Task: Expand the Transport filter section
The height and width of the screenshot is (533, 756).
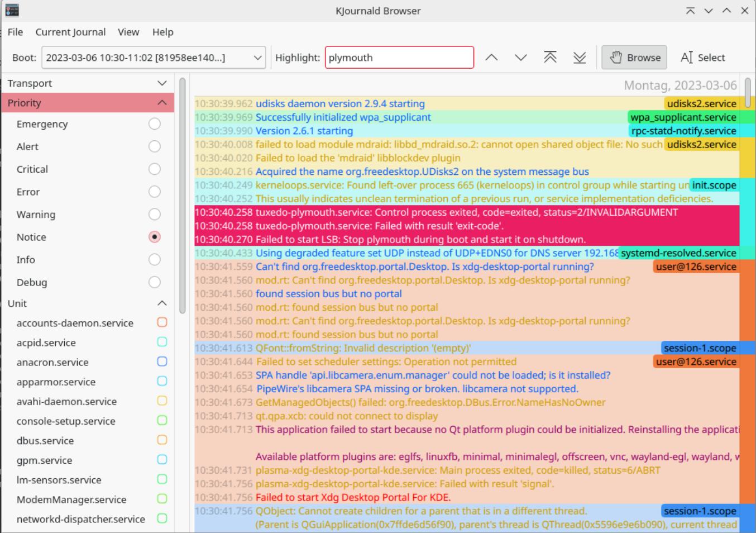Action: 88,83
